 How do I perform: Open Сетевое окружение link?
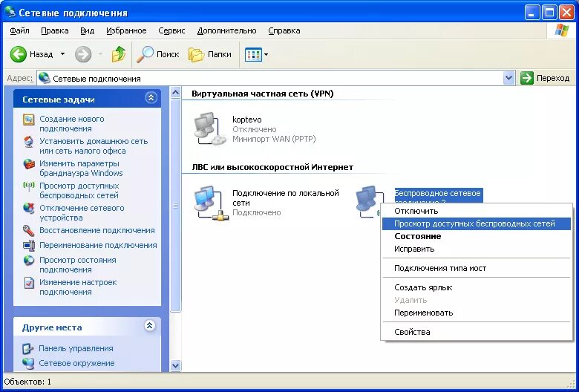76,363
